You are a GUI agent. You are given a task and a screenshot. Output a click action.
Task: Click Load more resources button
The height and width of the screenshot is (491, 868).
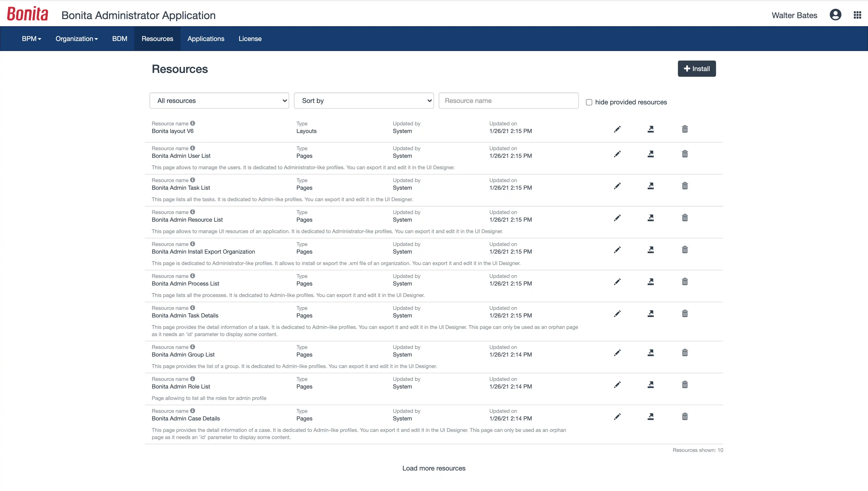tap(434, 468)
